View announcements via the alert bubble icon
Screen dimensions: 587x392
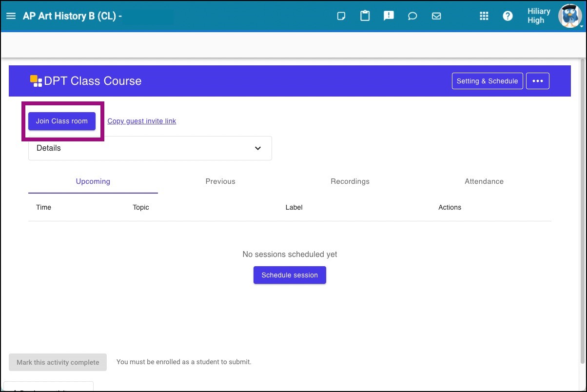pos(389,16)
